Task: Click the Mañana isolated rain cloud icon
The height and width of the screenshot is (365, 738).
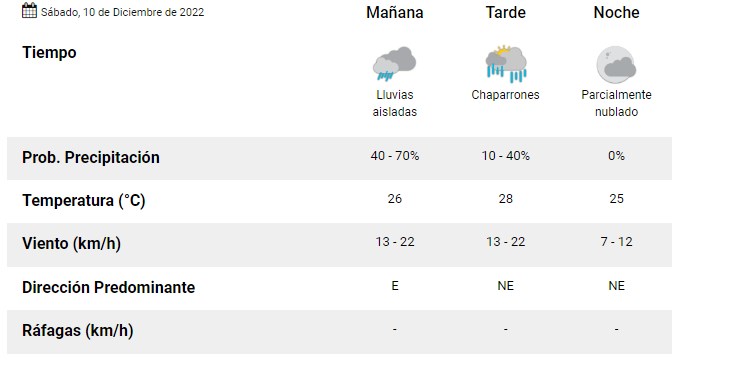Action: click(394, 64)
